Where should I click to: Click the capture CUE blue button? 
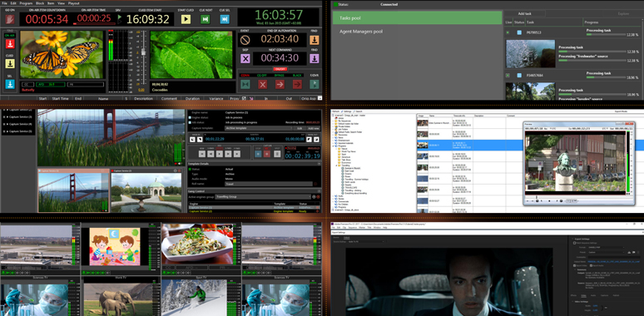click(x=257, y=154)
